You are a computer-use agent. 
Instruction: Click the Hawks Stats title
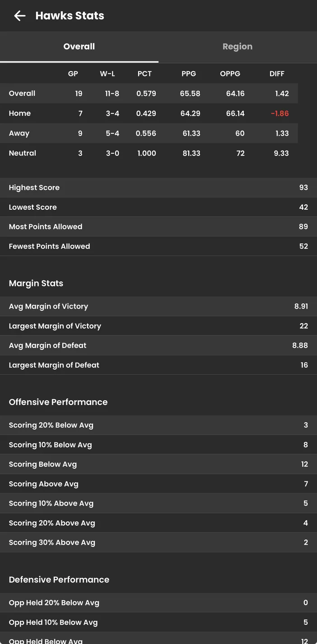[x=70, y=16]
